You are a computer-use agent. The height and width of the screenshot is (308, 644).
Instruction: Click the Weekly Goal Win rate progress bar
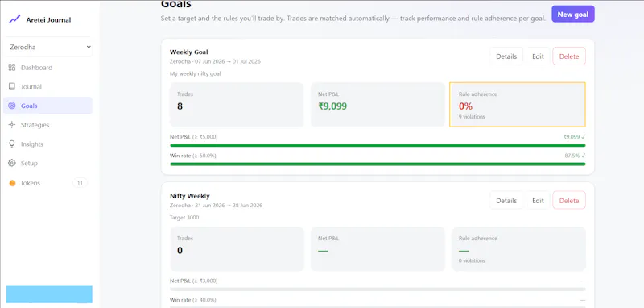pyautogui.click(x=378, y=164)
